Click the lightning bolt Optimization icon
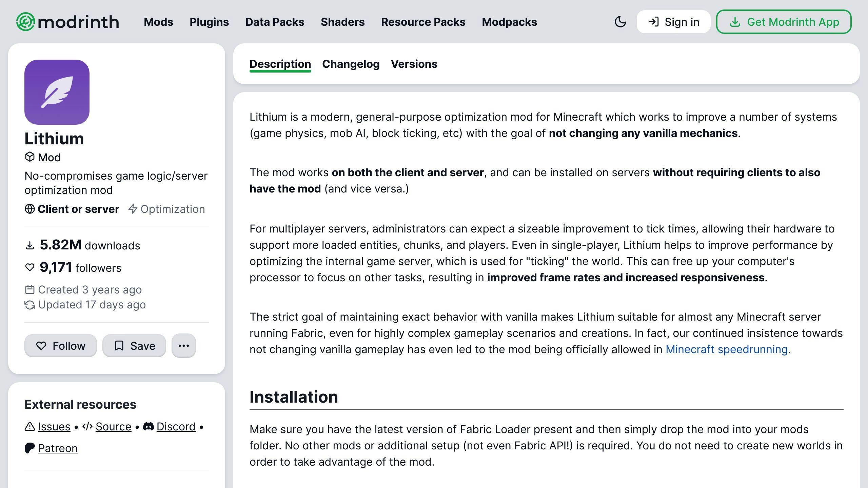This screenshot has height=488, width=868. pos(133,209)
